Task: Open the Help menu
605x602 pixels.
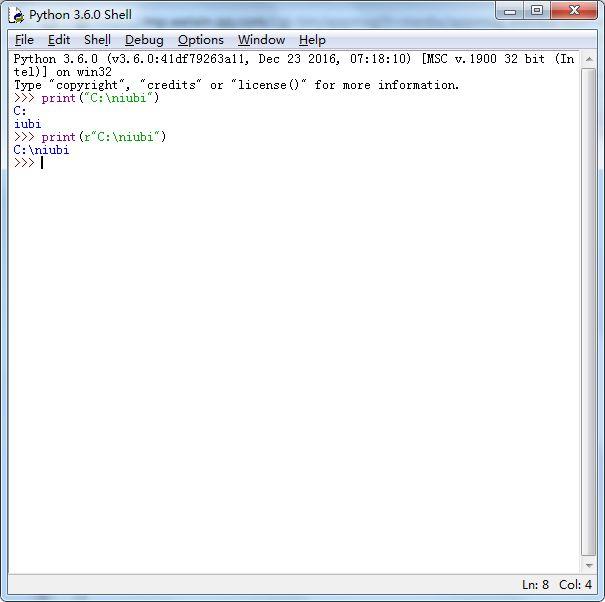Action: click(x=312, y=40)
